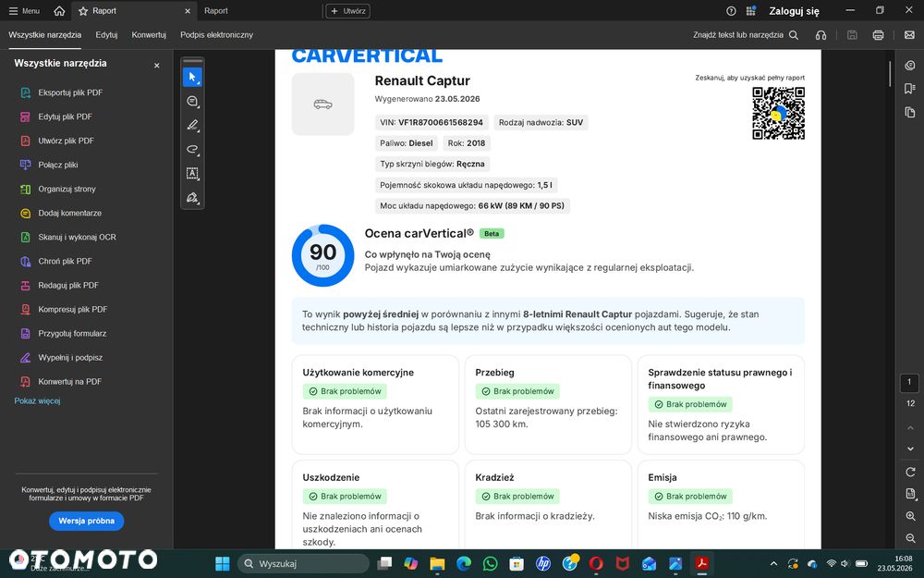The height and width of the screenshot is (578, 924).
Task: Select the freehand draw loop tool
Action: pyautogui.click(x=192, y=149)
